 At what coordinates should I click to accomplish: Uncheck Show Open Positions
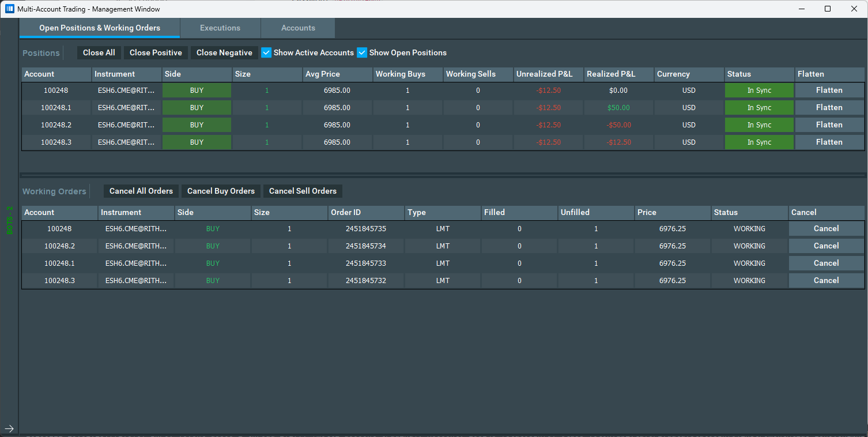tap(362, 52)
